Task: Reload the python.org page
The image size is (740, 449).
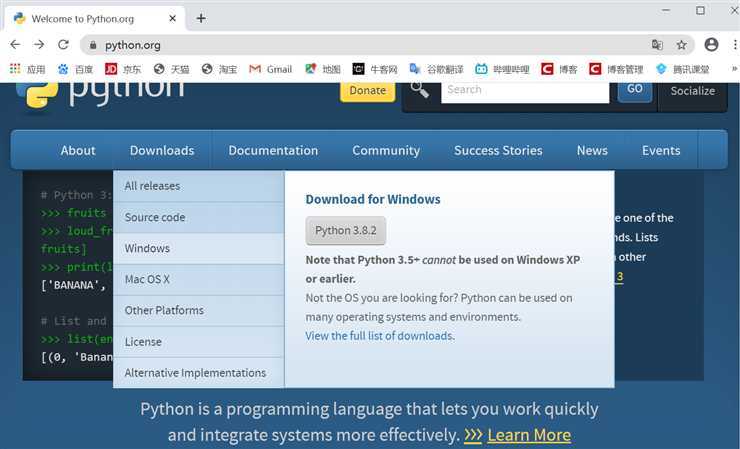Action: pos(63,44)
